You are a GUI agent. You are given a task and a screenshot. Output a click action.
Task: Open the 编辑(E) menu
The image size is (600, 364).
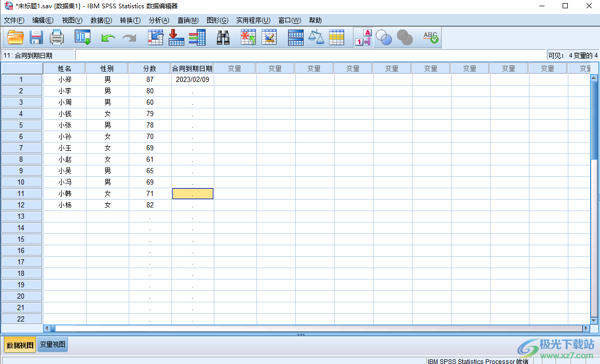coord(43,20)
